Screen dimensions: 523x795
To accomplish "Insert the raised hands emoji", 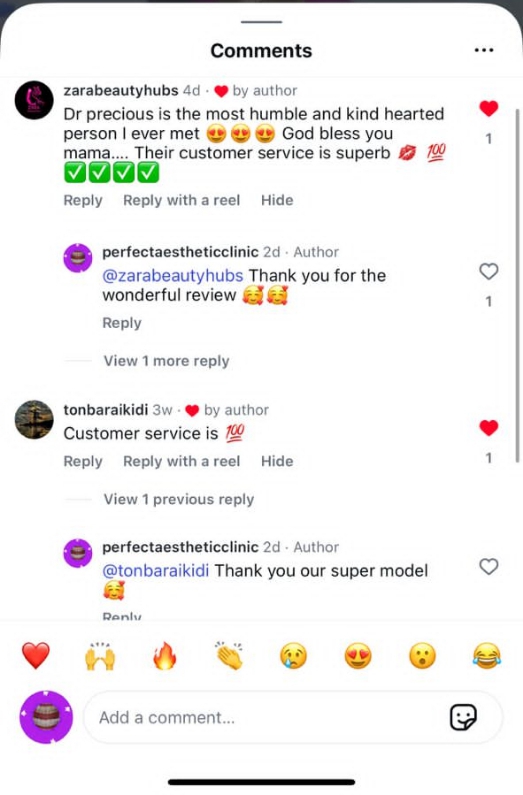I will click(100, 656).
